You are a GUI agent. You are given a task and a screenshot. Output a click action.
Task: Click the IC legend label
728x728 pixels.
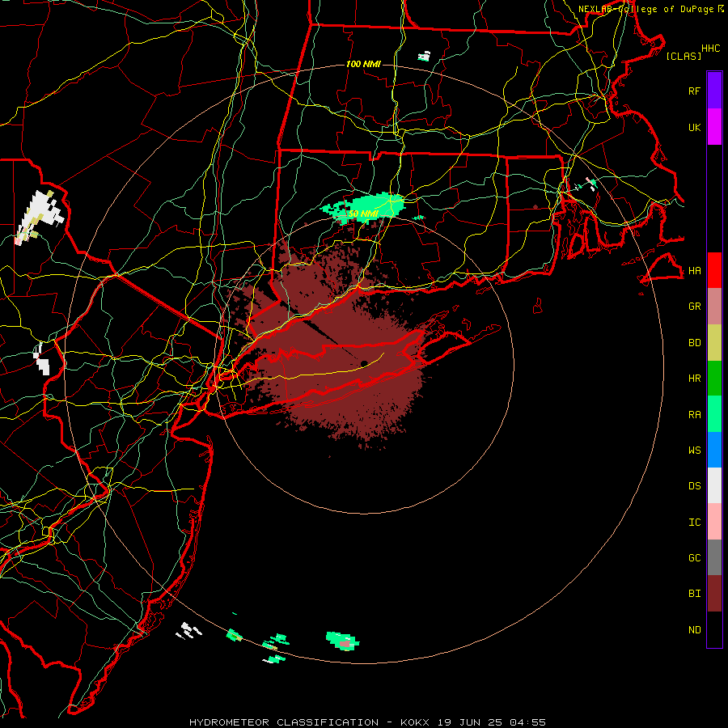point(694,522)
